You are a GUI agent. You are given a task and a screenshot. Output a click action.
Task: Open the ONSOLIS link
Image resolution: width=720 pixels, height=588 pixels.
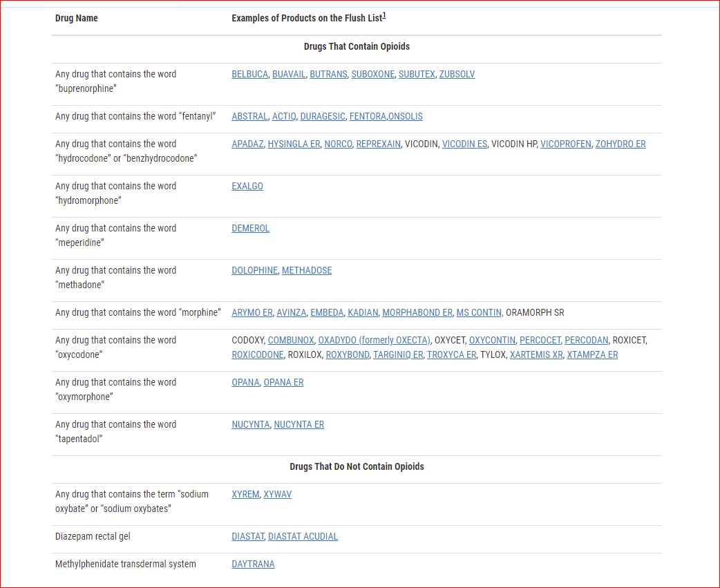pyautogui.click(x=406, y=117)
